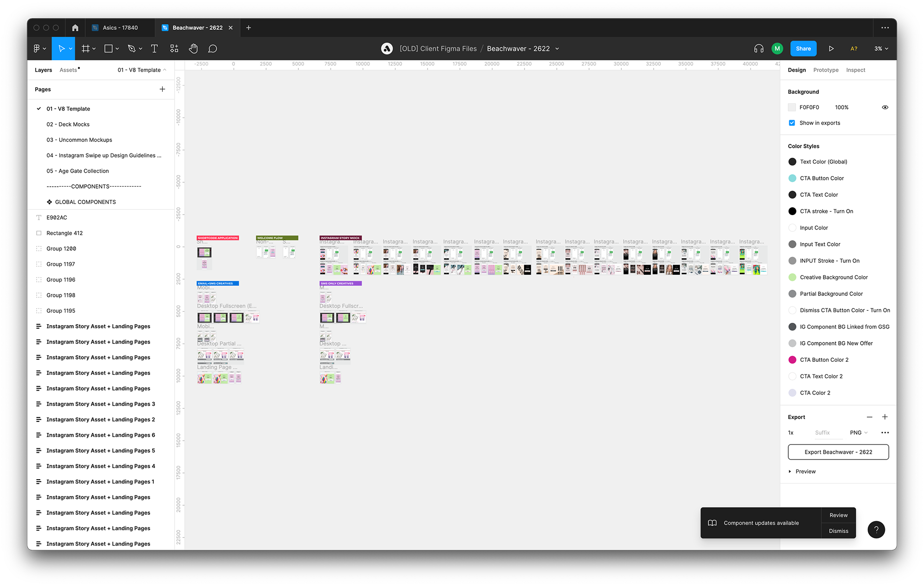Open export format PNG dropdown

pyautogui.click(x=859, y=433)
